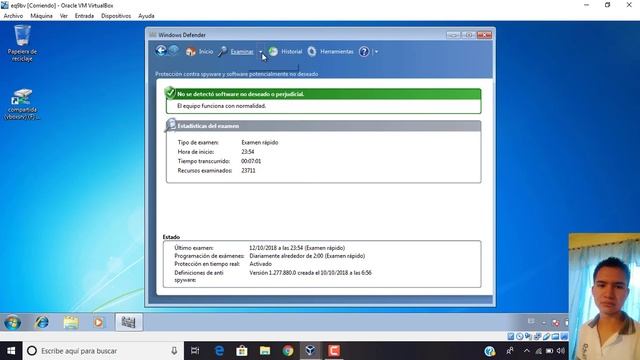Open the Inicio home page
The image size is (640, 360).
200,51
